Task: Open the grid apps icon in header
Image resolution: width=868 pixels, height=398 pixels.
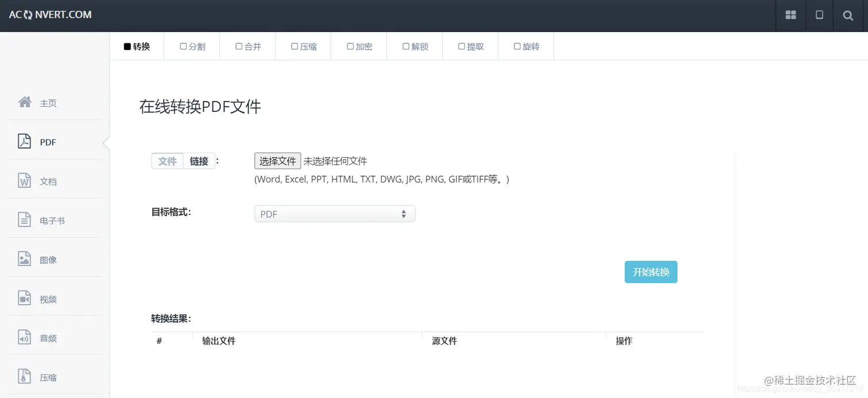Action: [790, 15]
